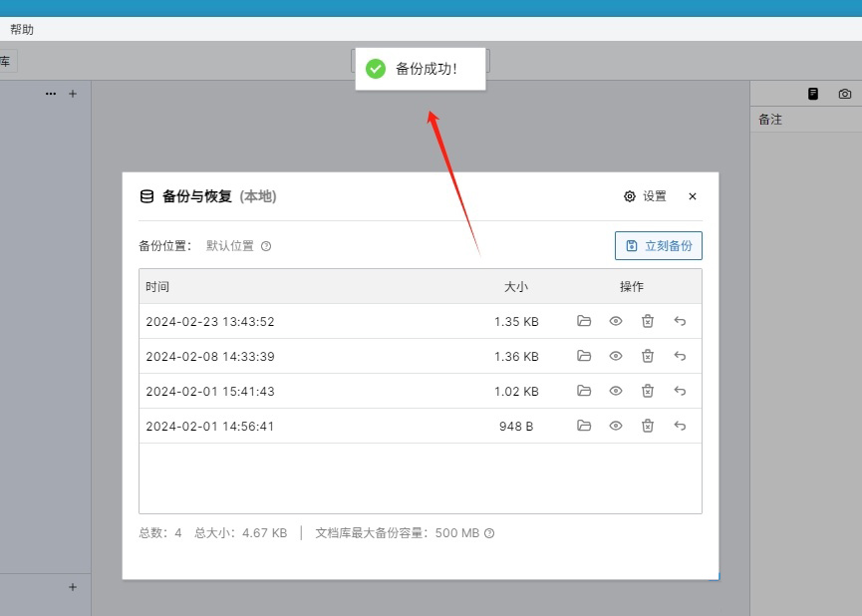Open the three-dots menu in left panel
This screenshot has height=616, width=862.
[51, 94]
